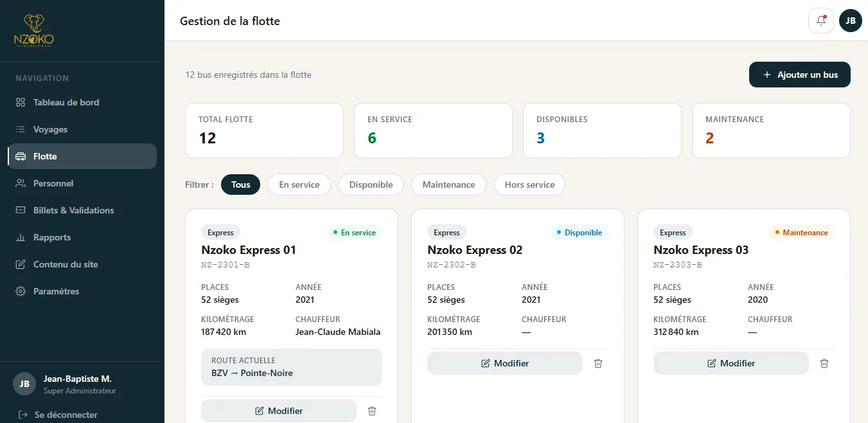
Task: Open Paramètres page
Action: point(82,291)
